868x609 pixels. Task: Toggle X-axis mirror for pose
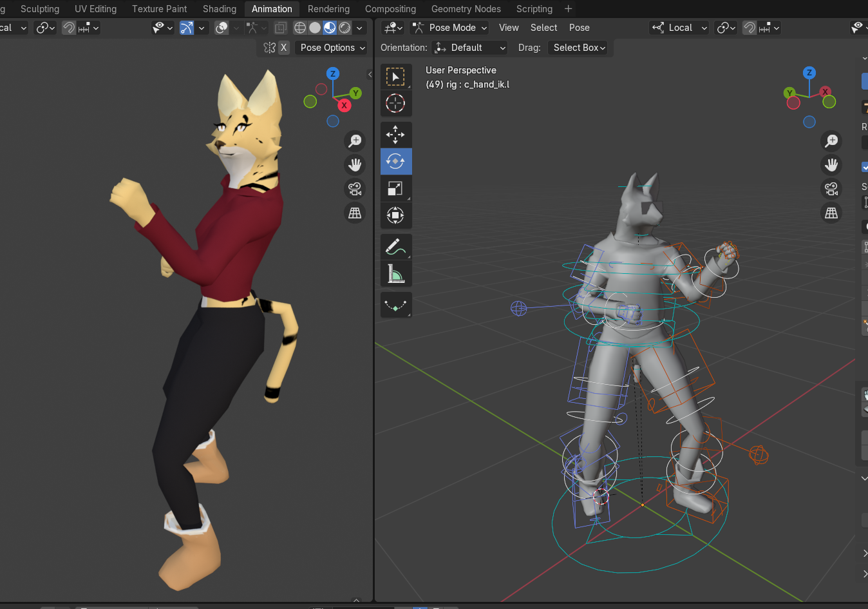pyautogui.click(x=283, y=48)
